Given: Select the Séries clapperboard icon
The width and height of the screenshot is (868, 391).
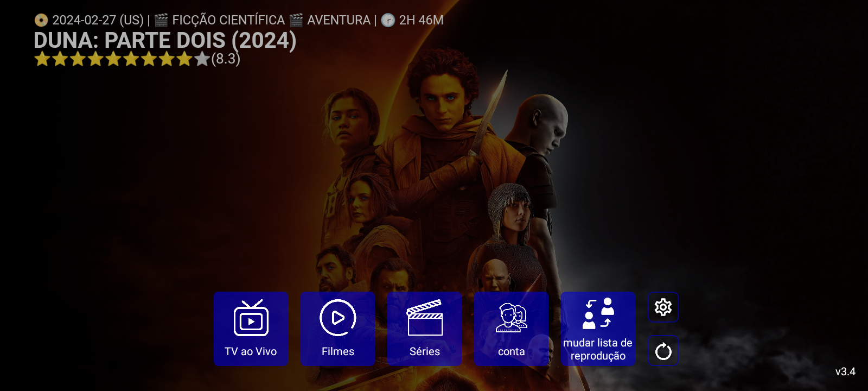Looking at the screenshot, I should [x=425, y=318].
